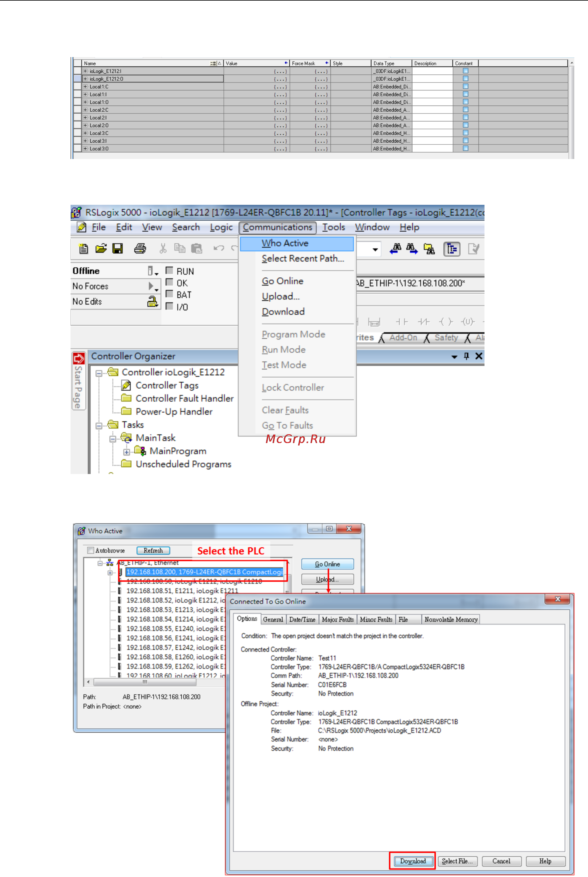Click Upload... button in Who Active
Viewport: 588px width, 877px height.
point(328,579)
